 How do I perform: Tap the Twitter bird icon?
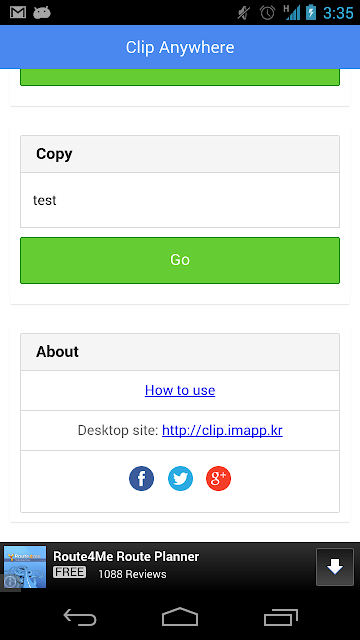coord(180,478)
